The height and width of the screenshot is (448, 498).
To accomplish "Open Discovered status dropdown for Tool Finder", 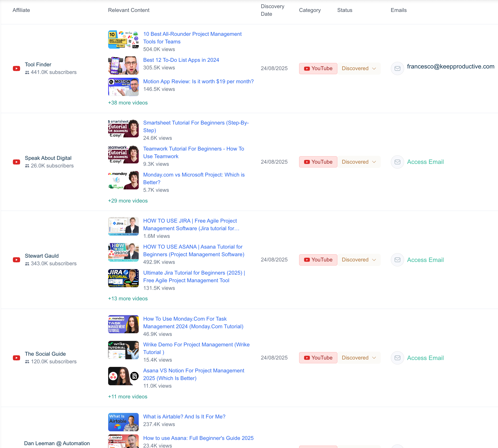I will (359, 68).
